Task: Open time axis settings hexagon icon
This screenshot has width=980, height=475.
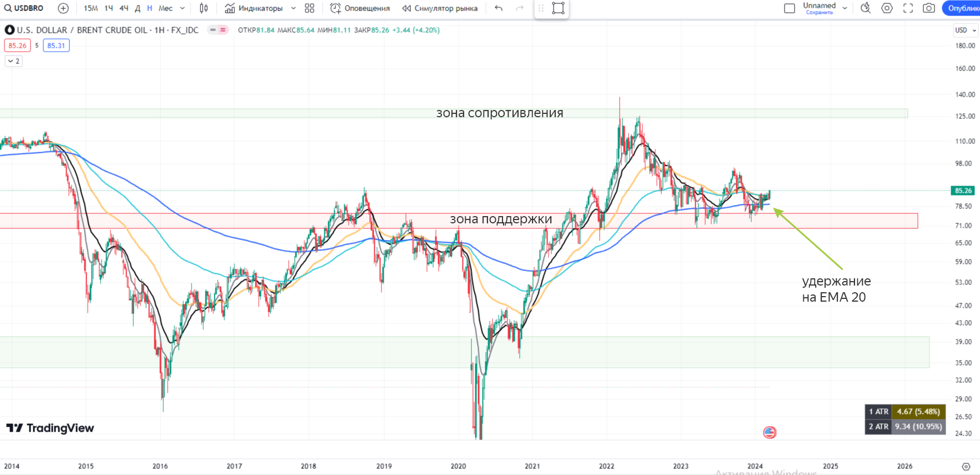Action: point(966,467)
